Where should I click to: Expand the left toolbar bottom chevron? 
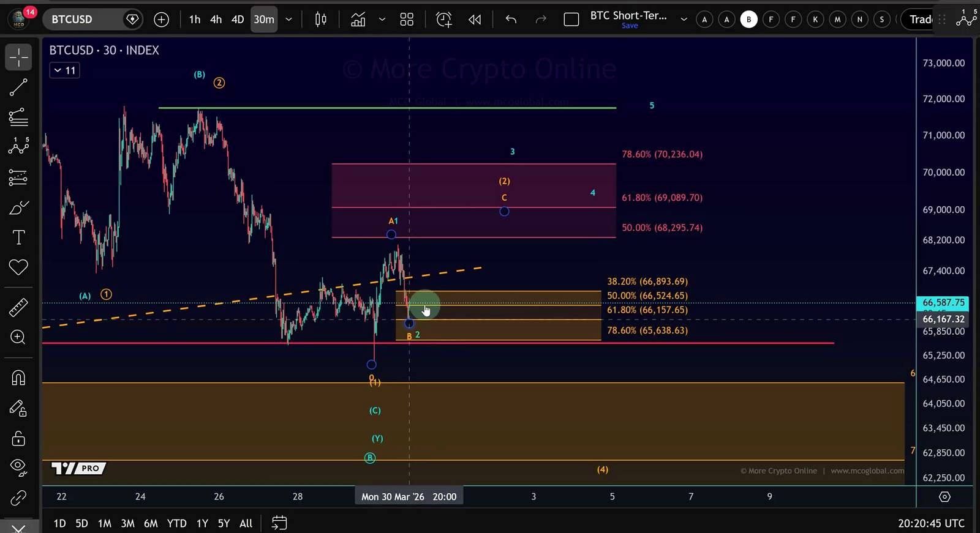click(18, 527)
